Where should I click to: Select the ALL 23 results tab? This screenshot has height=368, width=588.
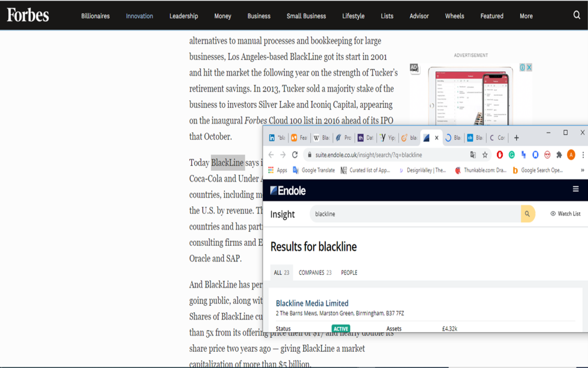pos(282,272)
